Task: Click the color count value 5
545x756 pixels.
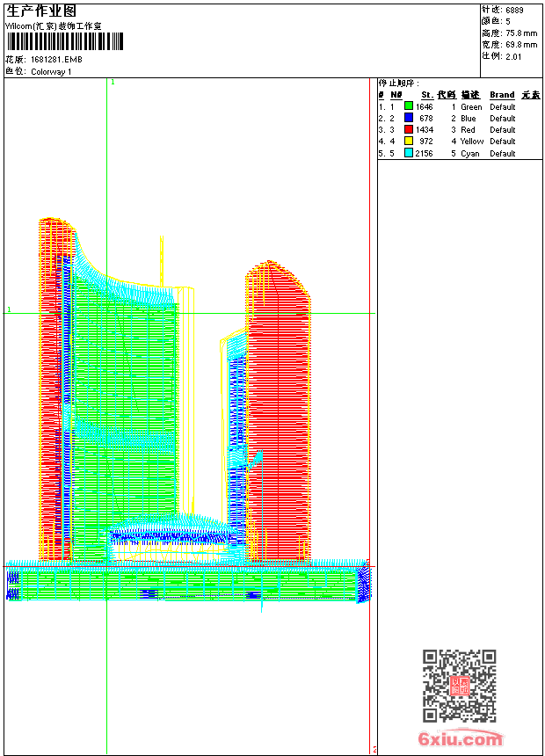Action: tap(508, 21)
